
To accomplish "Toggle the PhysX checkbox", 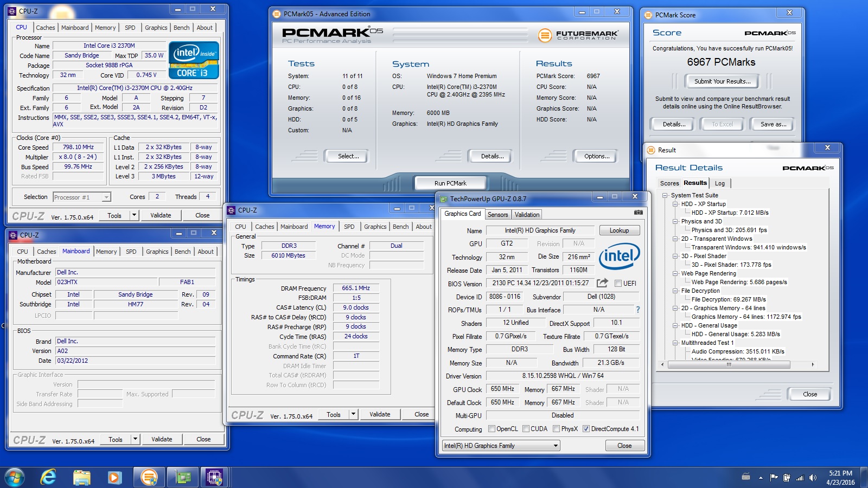I will click(556, 428).
